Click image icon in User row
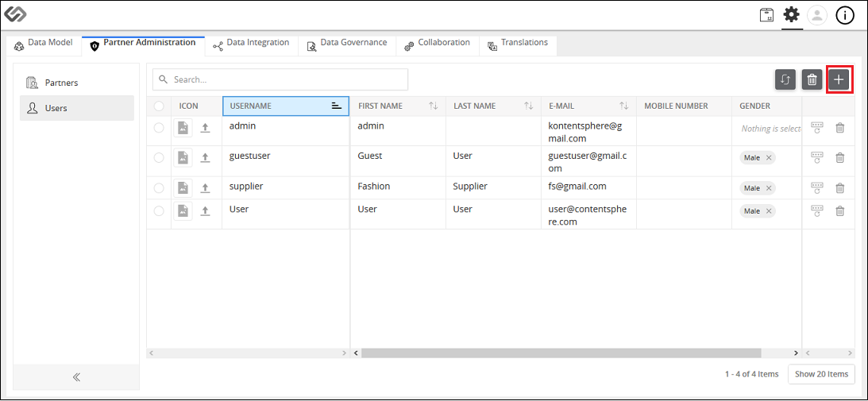 (x=183, y=211)
